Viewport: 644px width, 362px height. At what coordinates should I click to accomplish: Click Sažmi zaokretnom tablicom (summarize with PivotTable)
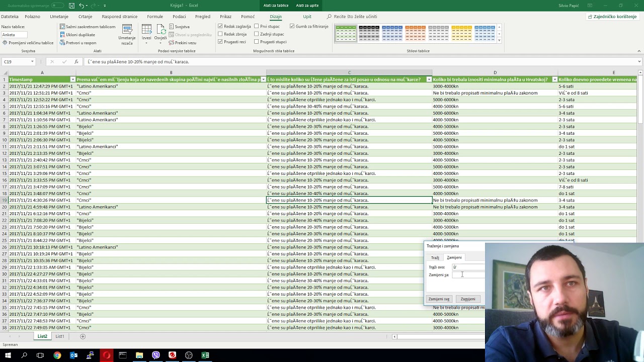88,27
